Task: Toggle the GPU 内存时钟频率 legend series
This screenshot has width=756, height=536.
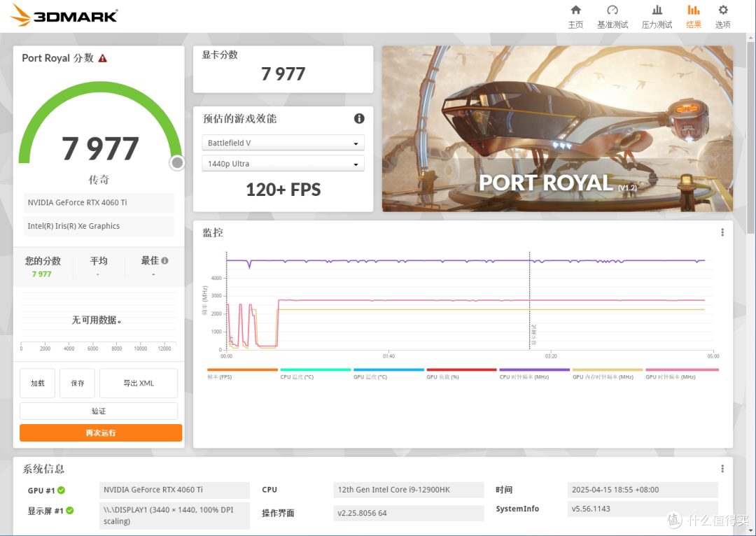Action: point(608,374)
